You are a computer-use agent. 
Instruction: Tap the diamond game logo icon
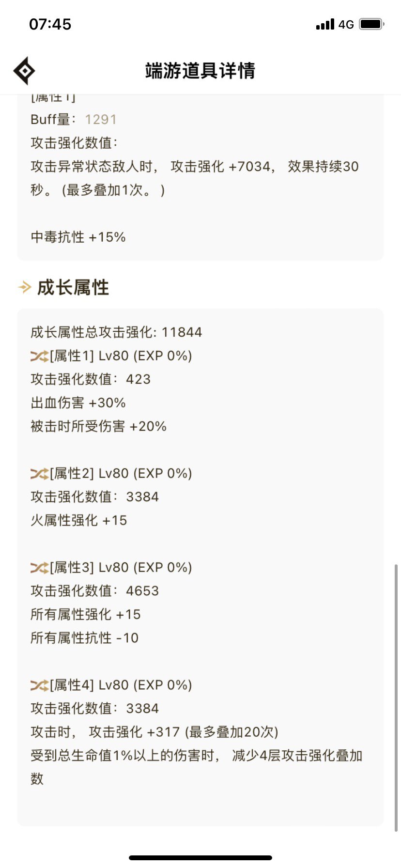point(25,71)
